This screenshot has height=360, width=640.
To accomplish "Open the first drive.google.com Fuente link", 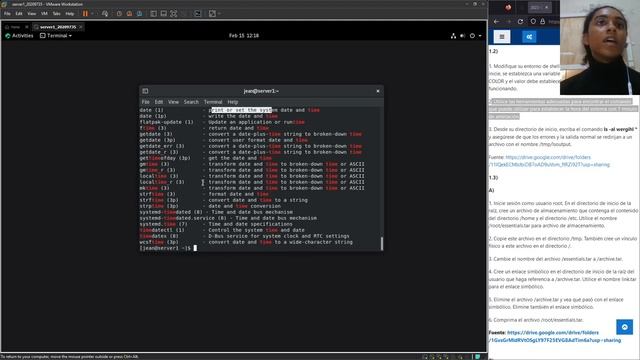I will click(x=549, y=161).
